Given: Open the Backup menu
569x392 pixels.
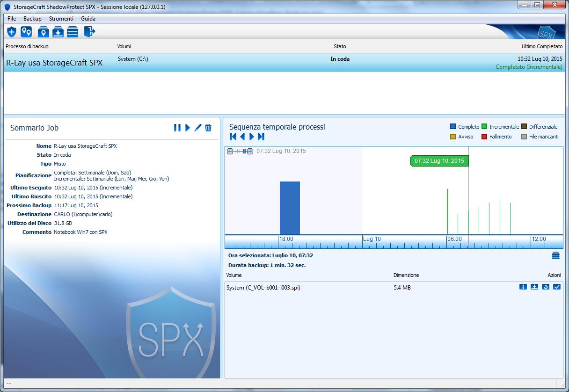Looking at the screenshot, I should pyautogui.click(x=32, y=19).
